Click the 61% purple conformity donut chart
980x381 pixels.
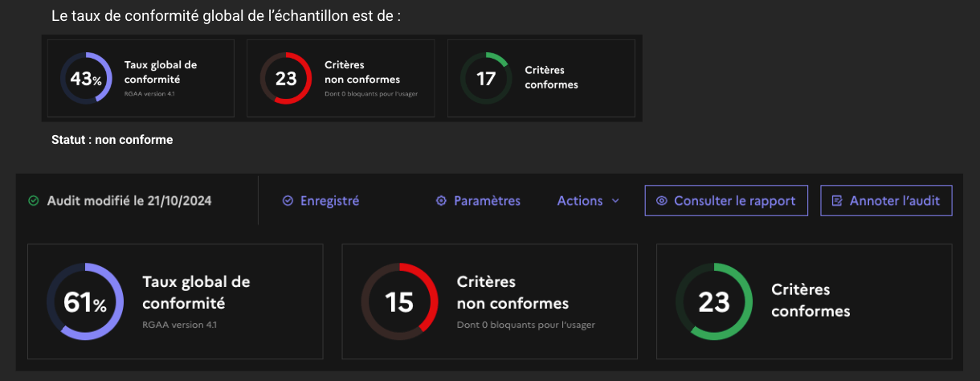pos(84,301)
